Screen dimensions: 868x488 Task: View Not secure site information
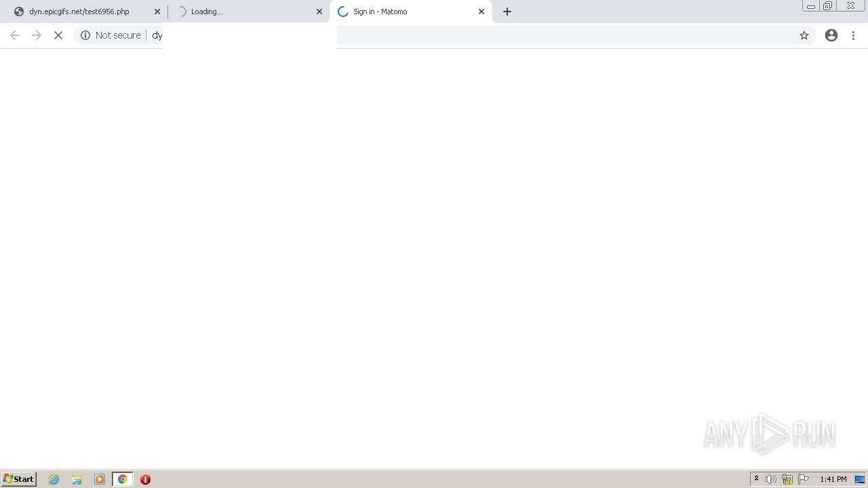(111, 35)
